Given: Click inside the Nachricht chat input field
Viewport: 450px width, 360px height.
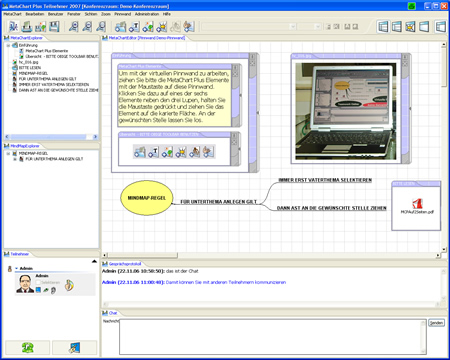Looking at the screenshot, I should [273, 337].
